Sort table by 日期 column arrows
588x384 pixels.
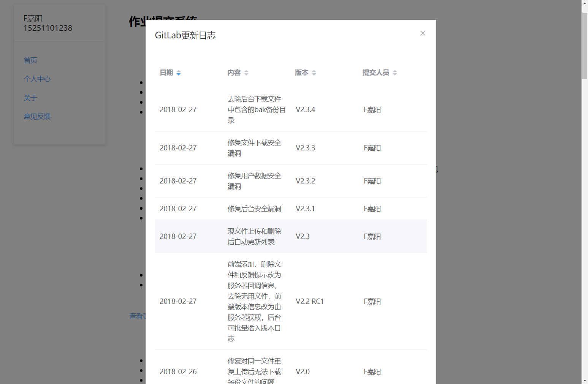point(179,73)
